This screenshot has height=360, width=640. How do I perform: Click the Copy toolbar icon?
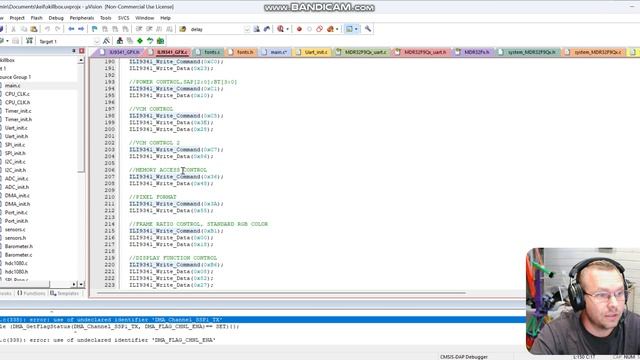click(24, 29)
